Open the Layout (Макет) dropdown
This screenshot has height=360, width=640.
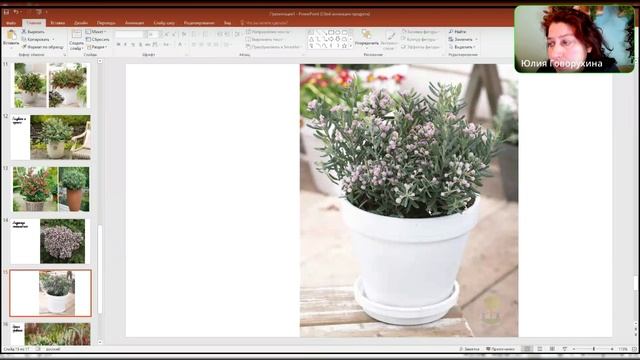[x=96, y=31]
